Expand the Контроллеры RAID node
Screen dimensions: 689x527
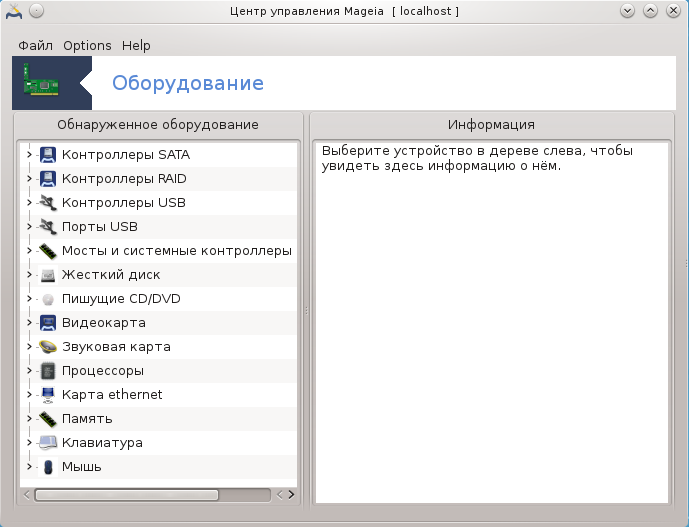click(x=29, y=179)
